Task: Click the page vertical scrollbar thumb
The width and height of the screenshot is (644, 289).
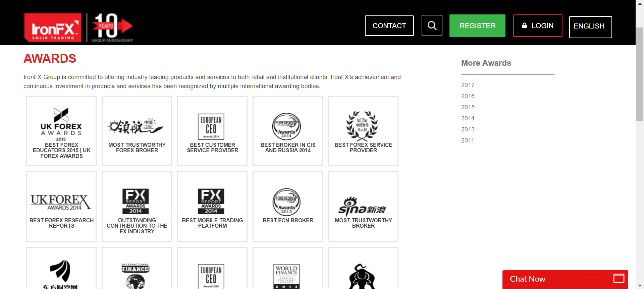Action: click(x=640, y=74)
